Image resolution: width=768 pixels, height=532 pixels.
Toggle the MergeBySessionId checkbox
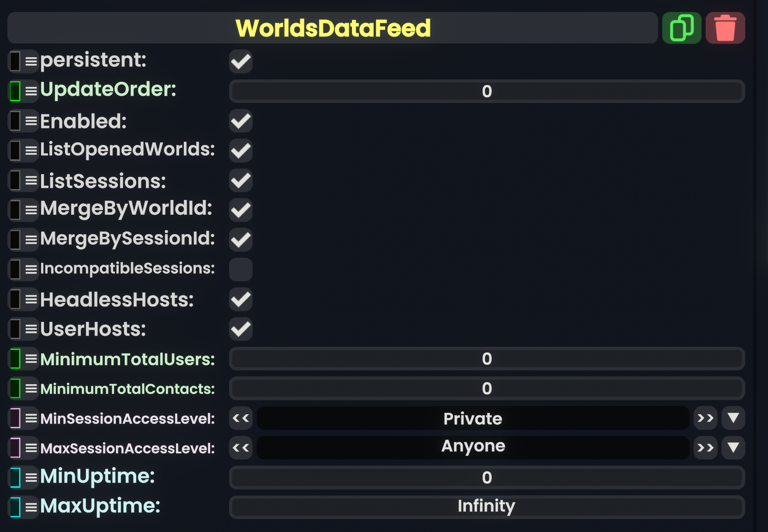(241, 240)
